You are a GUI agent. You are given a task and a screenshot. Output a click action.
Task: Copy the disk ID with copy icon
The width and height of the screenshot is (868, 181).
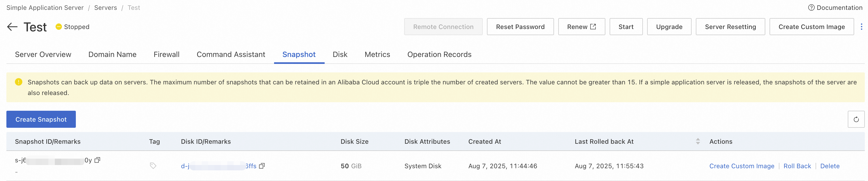point(262,166)
